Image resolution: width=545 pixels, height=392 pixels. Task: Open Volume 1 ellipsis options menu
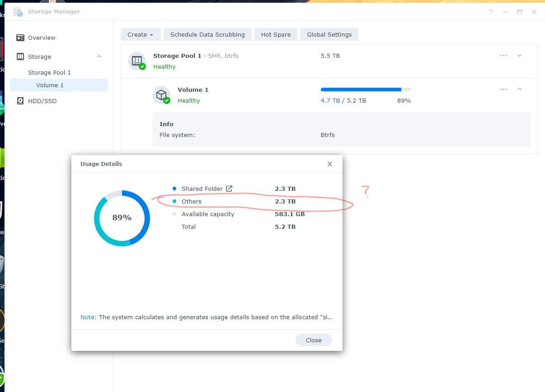[503, 89]
